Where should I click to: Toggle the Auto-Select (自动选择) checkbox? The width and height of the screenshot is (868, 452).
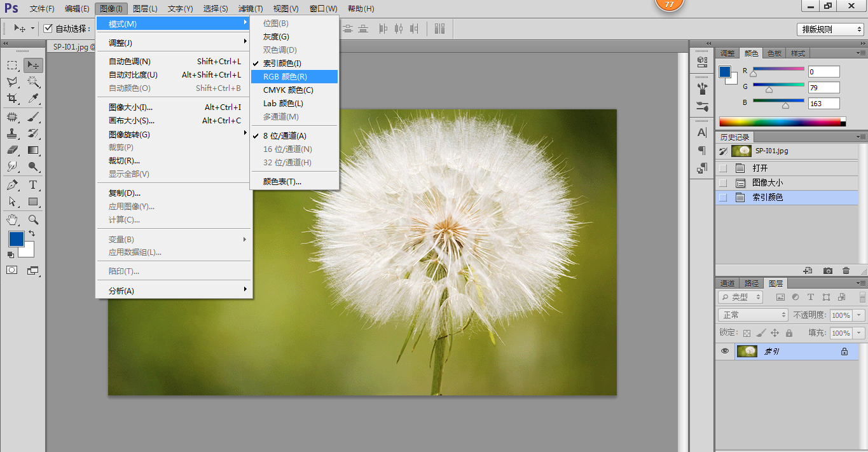48,29
